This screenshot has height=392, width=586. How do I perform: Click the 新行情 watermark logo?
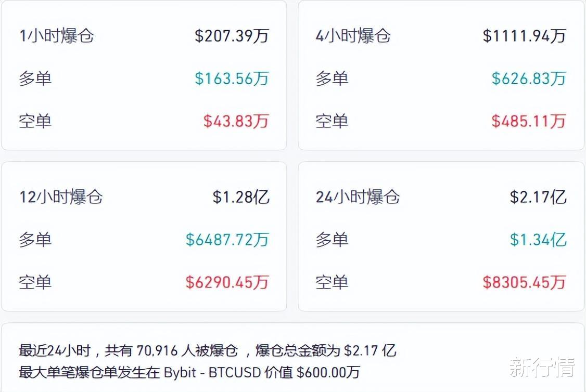coord(542,367)
